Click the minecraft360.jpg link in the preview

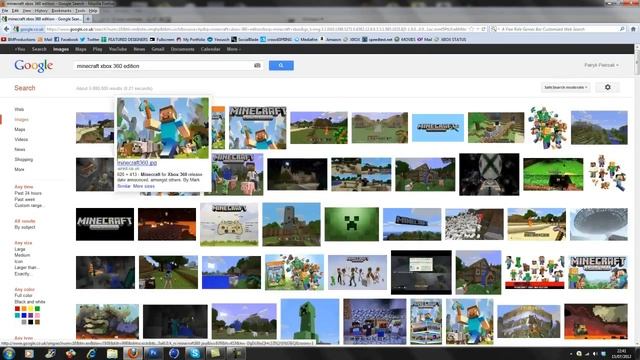tap(137, 162)
